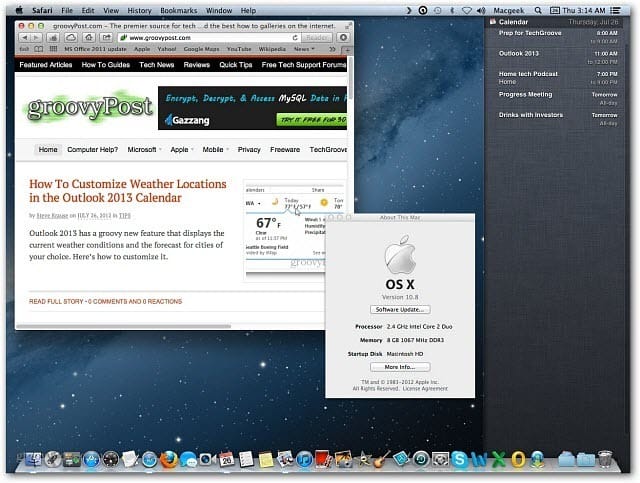Click the Reader button in address bar
The height and width of the screenshot is (483, 640).
click(x=317, y=38)
